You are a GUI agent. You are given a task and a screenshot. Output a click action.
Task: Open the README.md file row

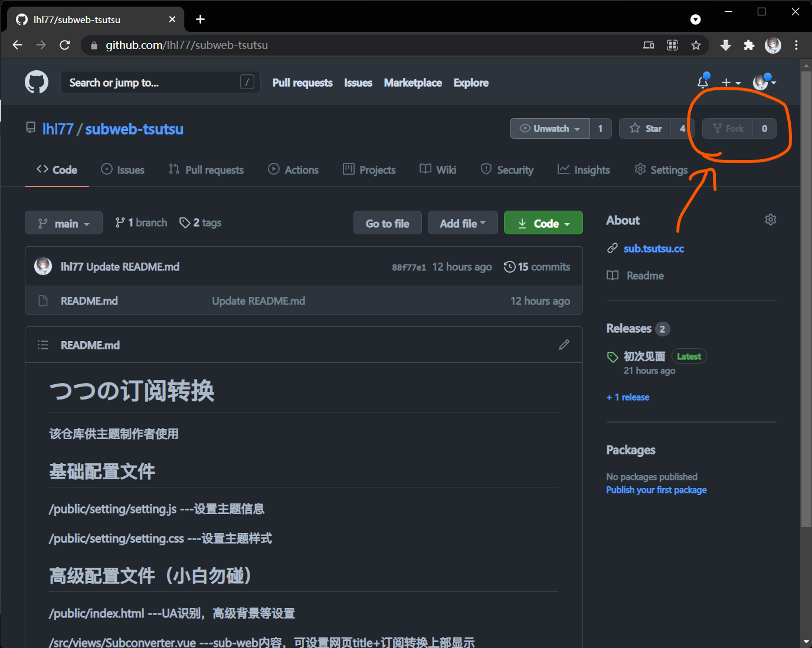pyautogui.click(x=304, y=301)
